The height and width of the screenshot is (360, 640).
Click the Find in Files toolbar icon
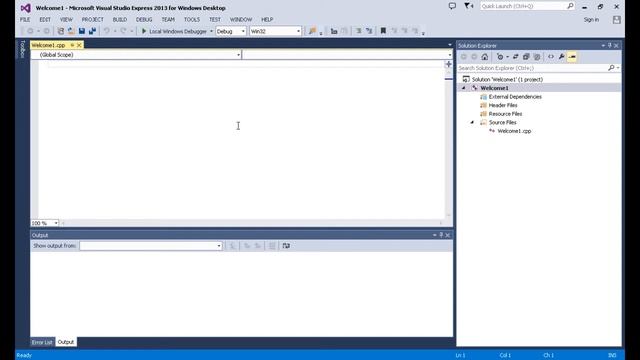click(x=312, y=31)
